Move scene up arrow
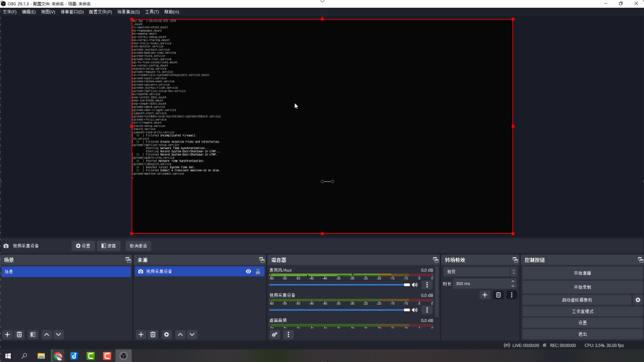 [x=47, y=335]
